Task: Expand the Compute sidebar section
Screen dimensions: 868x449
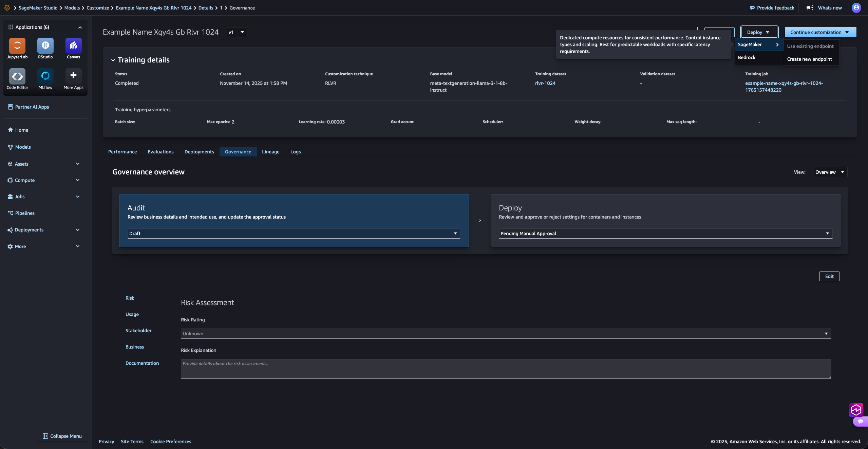Action: 78,180
